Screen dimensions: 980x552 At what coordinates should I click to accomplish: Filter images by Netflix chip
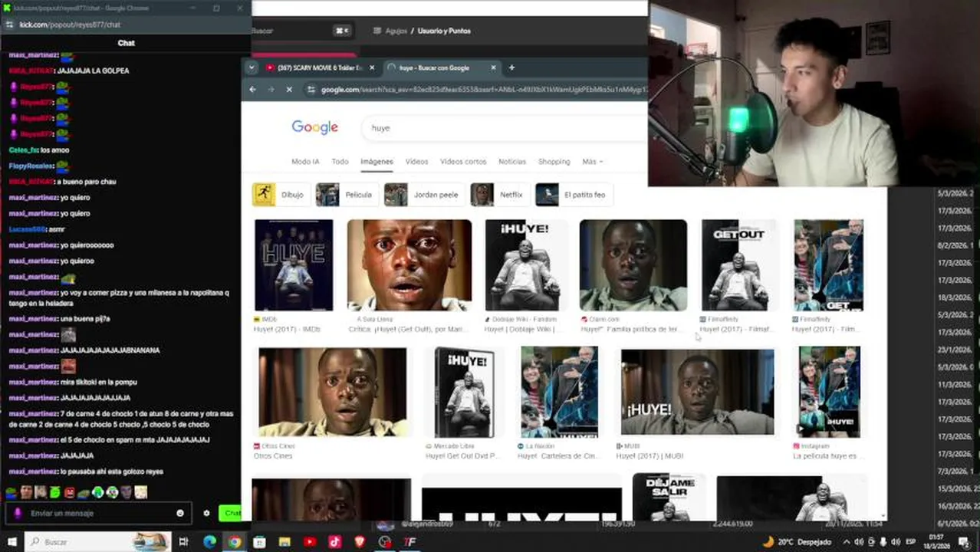499,195
